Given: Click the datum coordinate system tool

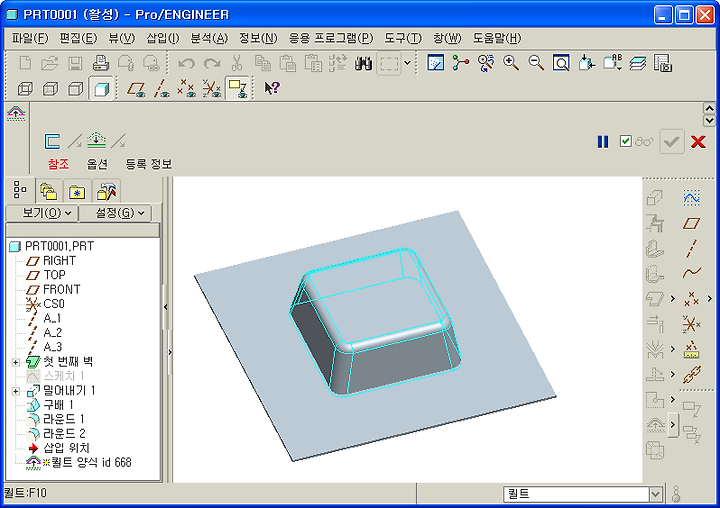Looking at the screenshot, I should pos(691,324).
